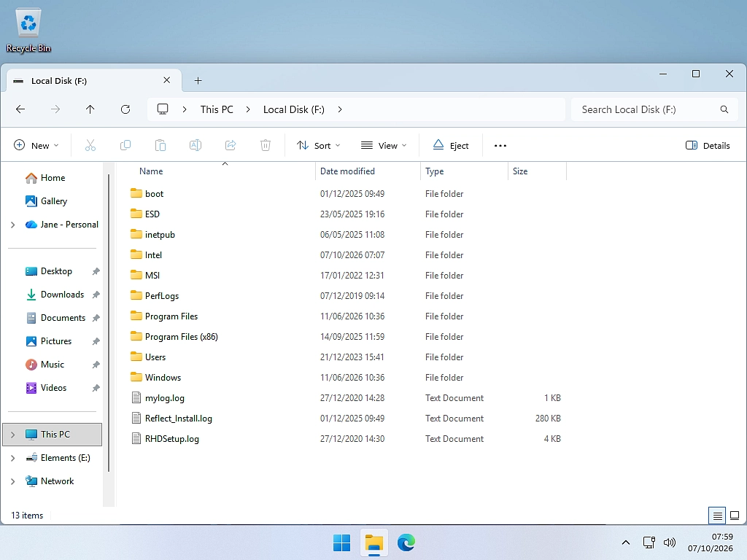
Task: Click Local Disk (F:) breadcrumb segment
Action: pyautogui.click(x=293, y=109)
